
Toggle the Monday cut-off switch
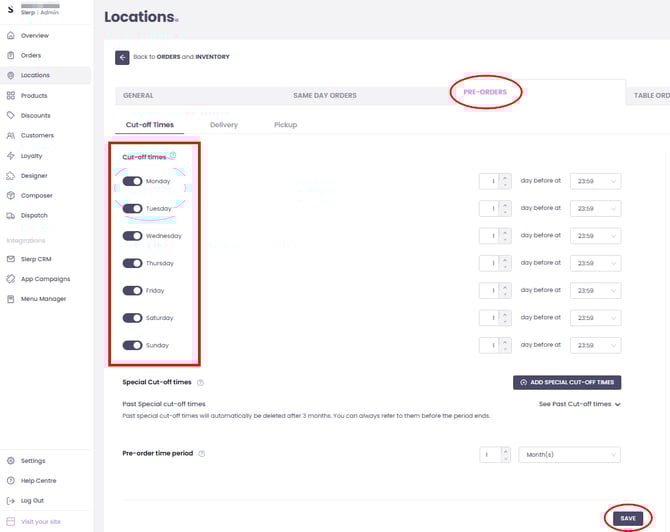click(132, 182)
